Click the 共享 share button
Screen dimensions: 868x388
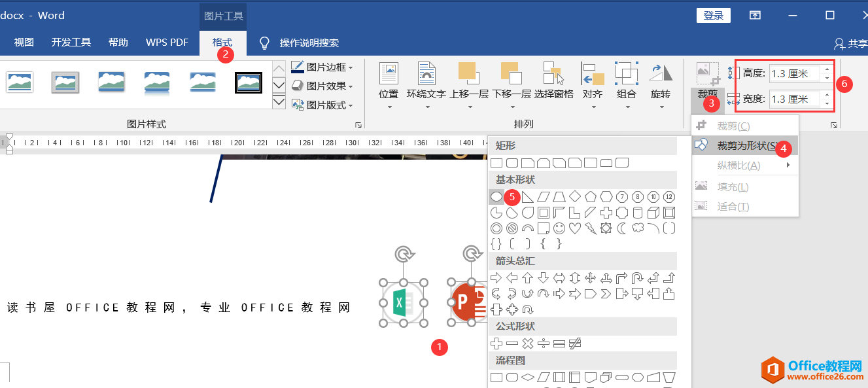(850, 44)
